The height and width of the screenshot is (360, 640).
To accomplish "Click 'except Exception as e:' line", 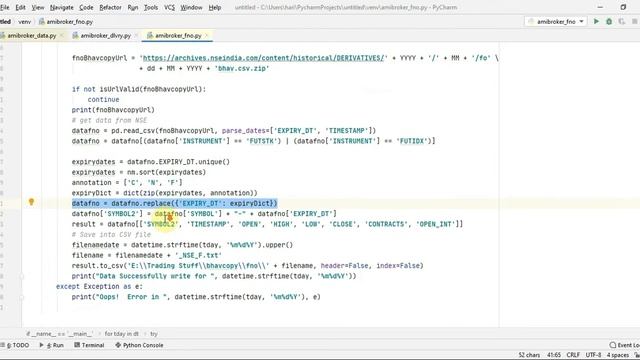I will (99, 287).
